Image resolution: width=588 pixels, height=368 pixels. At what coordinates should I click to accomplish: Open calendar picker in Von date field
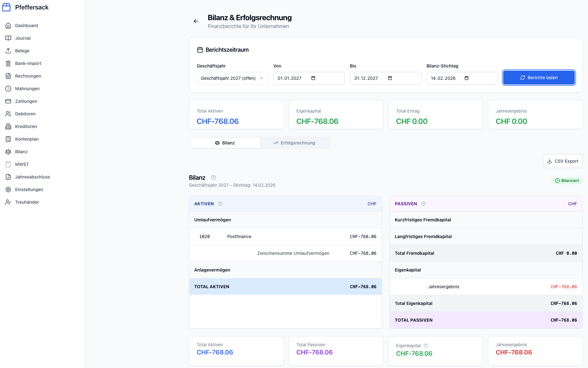(313, 78)
